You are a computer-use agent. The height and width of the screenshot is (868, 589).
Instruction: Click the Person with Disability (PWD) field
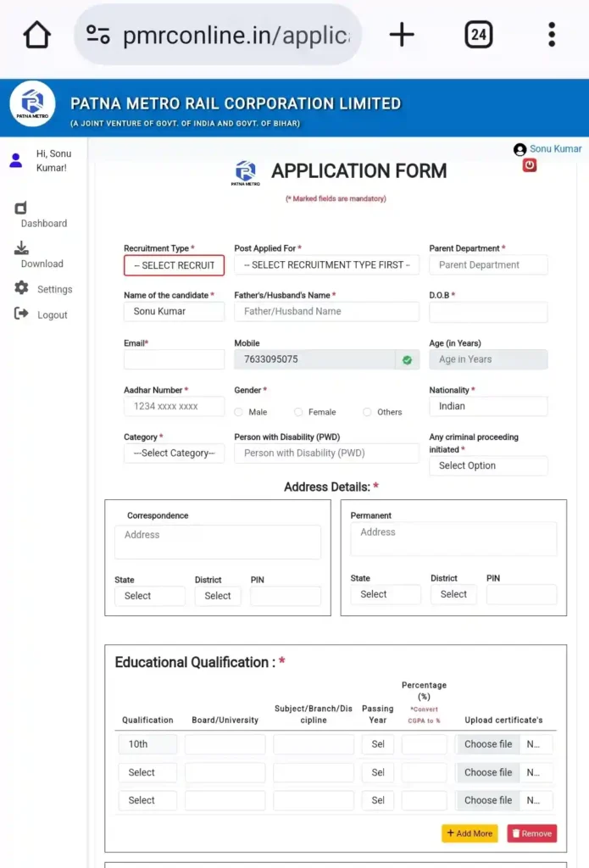coord(326,453)
